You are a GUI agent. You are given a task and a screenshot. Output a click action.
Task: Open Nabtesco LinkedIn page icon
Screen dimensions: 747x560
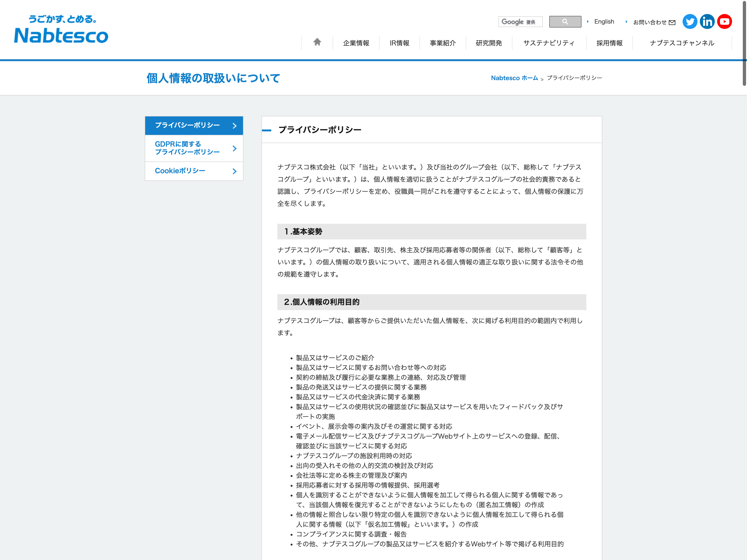tap(707, 22)
